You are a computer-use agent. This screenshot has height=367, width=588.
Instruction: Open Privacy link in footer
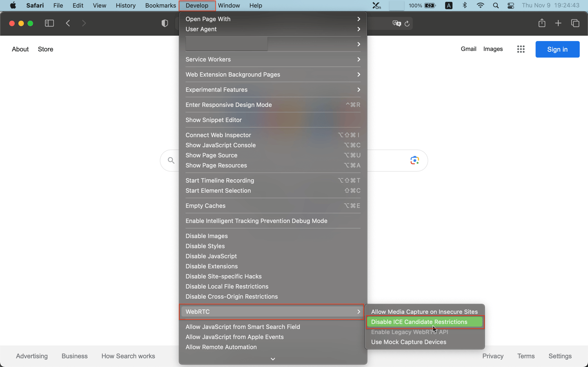(x=493, y=356)
